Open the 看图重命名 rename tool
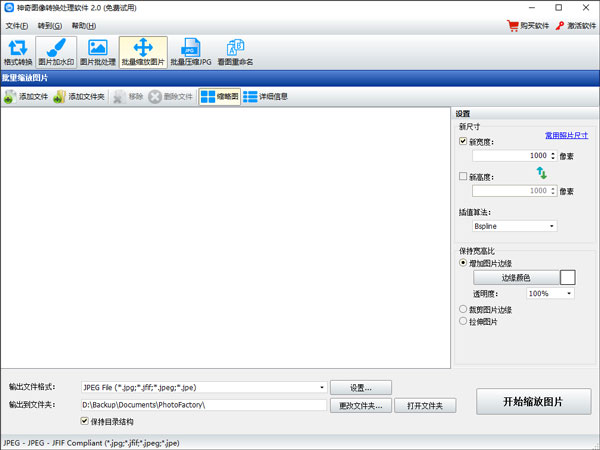The width and height of the screenshot is (600, 450). click(x=235, y=52)
